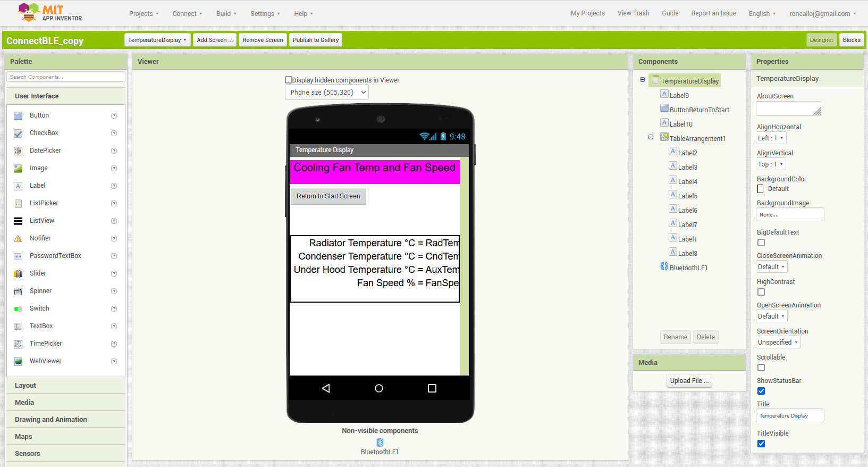
Task: Collapse the TableArrangement1 tree node
Action: 651,137
